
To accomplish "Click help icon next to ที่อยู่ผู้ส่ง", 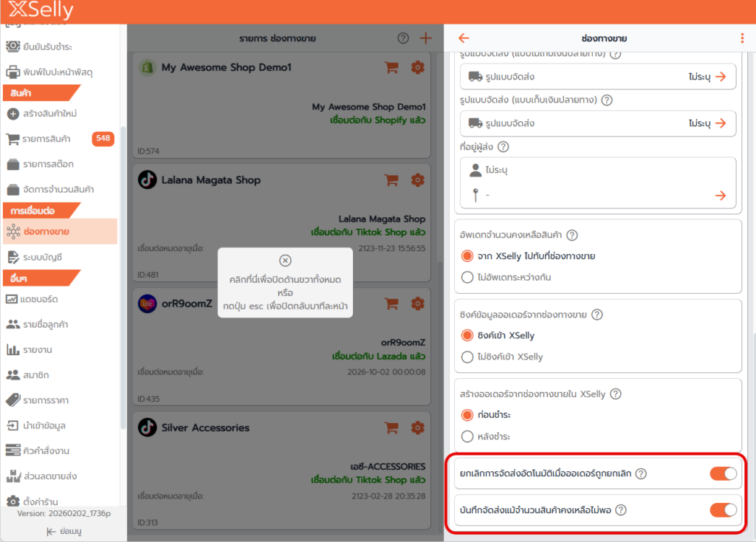I will coord(504,147).
